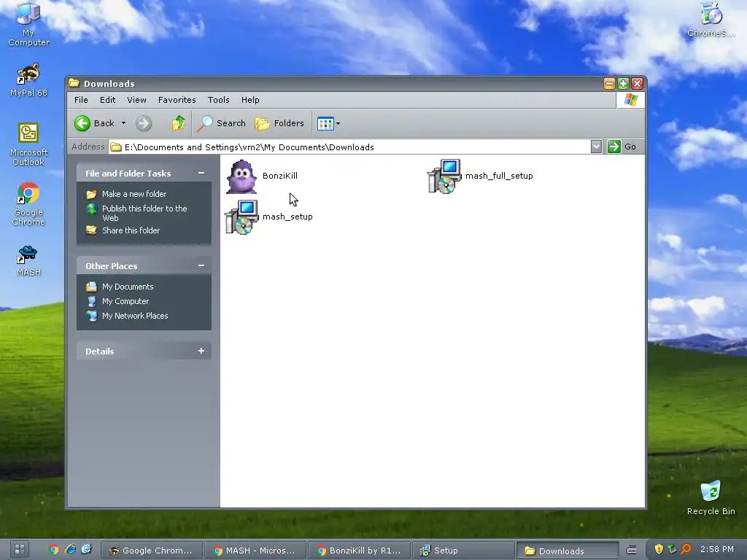Open the MASH desktop shortcut
747x560 pixels.
pos(28,261)
